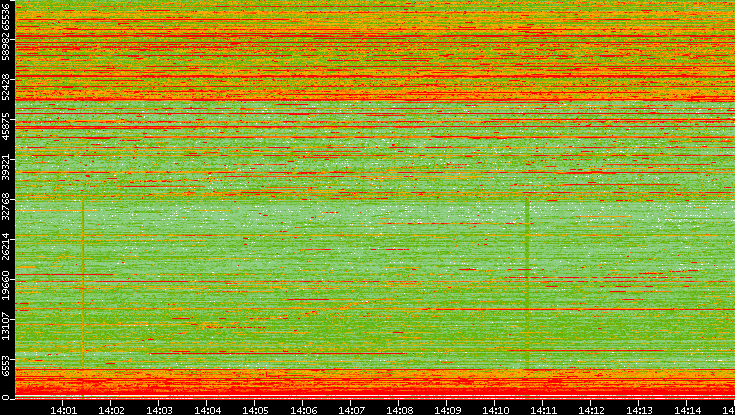Select the 19660 y-axis label
Image resolution: width=735 pixels, height=415 pixels.
pyautogui.click(x=6, y=287)
